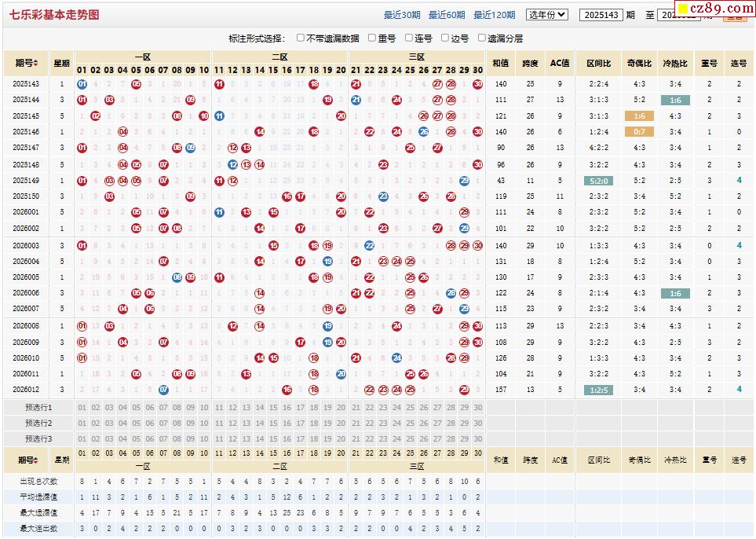Click the 七乐彩基本走势图 page title
The width and height of the screenshot is (756, 539).
point(54,15)
